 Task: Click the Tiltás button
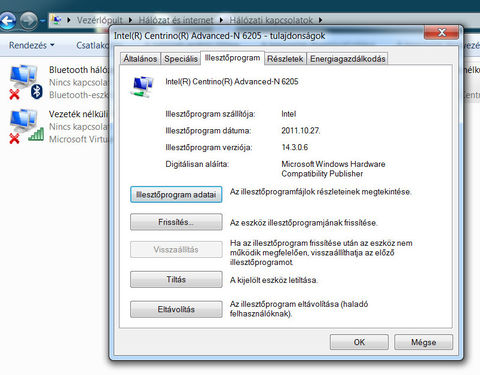(x=176, y=279)
